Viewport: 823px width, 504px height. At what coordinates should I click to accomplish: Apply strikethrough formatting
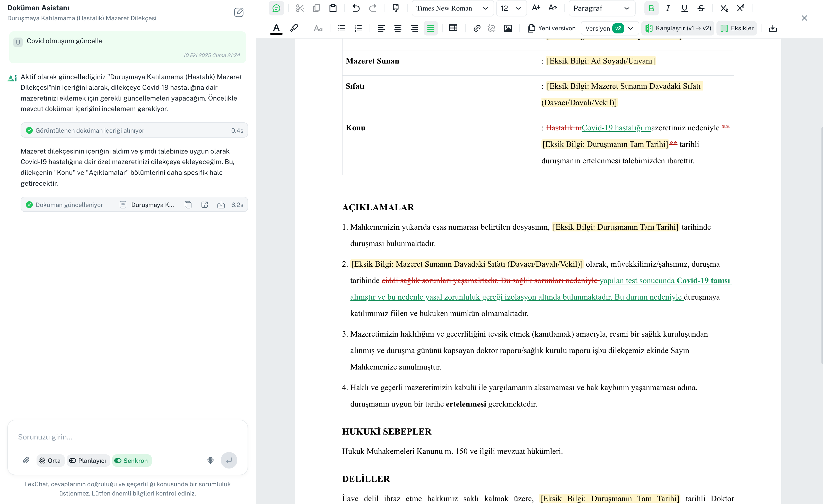pyautogui.click(x=701, y=8)
